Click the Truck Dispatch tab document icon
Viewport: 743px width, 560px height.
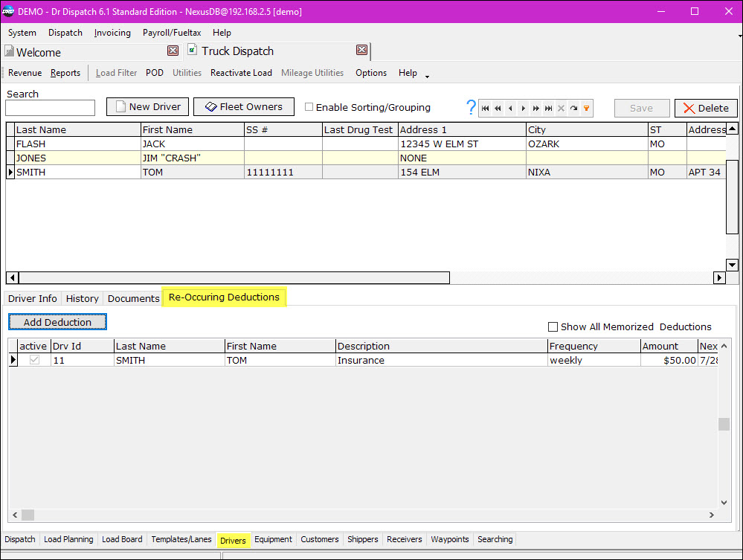pos(192,49)
